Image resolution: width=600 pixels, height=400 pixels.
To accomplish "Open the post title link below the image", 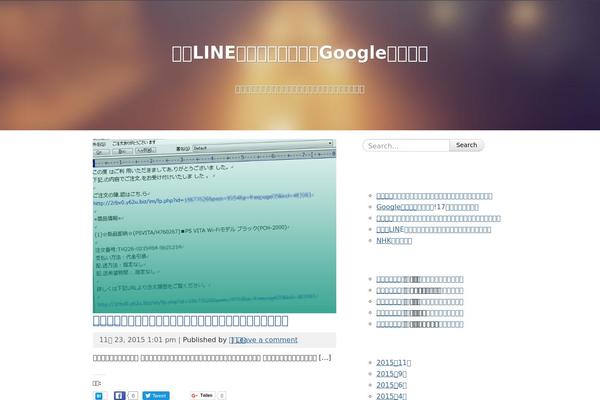I will 191,320.
